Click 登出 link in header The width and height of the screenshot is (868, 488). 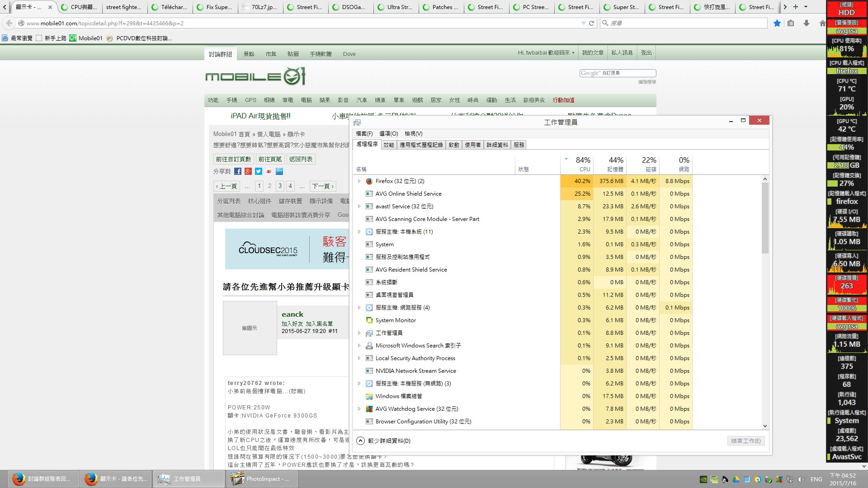pos(646,53)
